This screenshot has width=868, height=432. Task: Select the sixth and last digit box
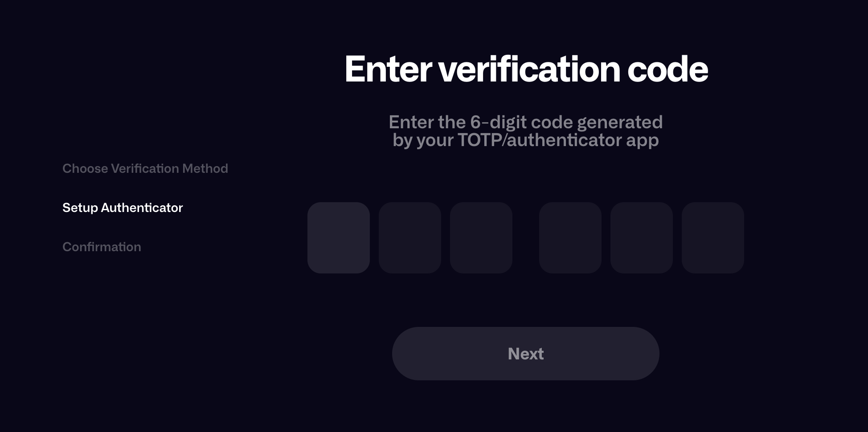point(713,238)
